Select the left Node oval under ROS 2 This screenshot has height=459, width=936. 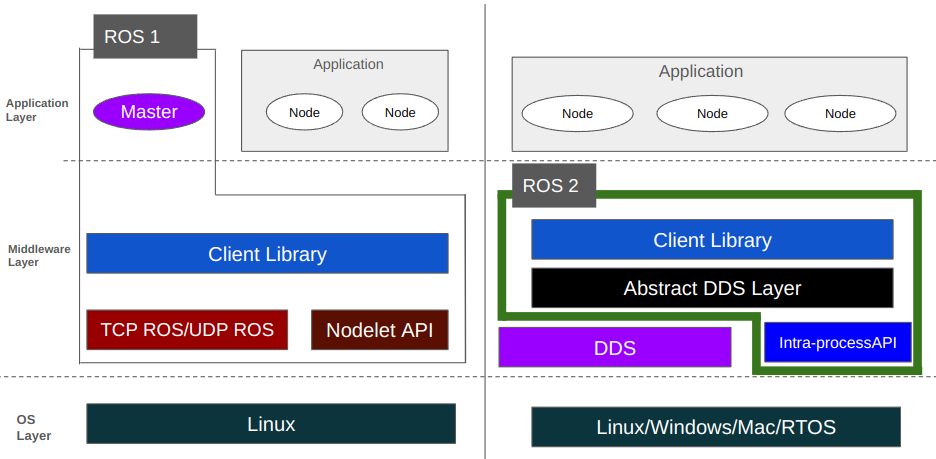click(577, 113)
